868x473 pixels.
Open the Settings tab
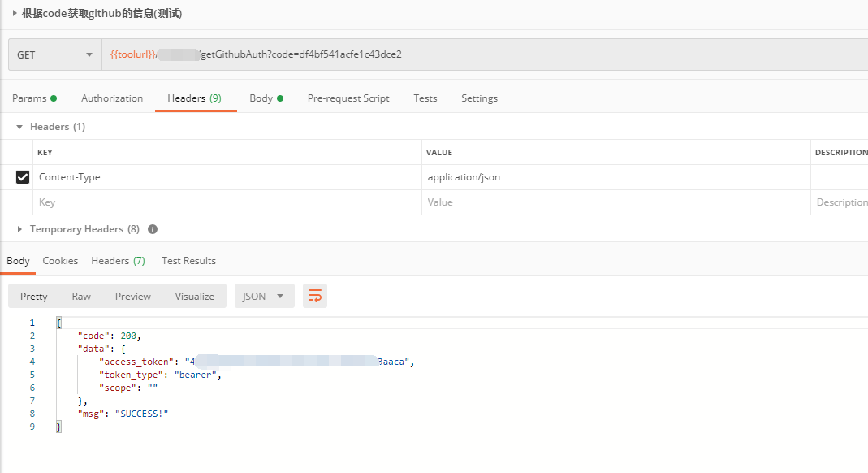479,98
